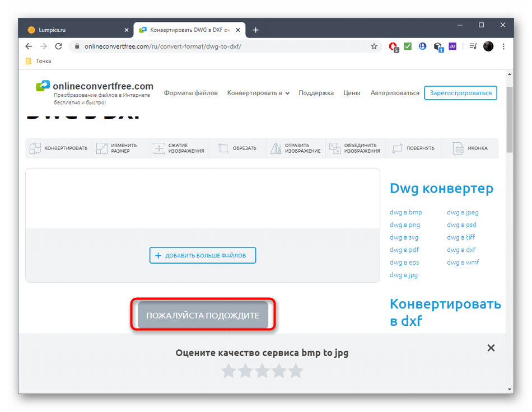This screenshot has width=532, height=412.
Task: Rate the service three stars
Action: [262, 371]
